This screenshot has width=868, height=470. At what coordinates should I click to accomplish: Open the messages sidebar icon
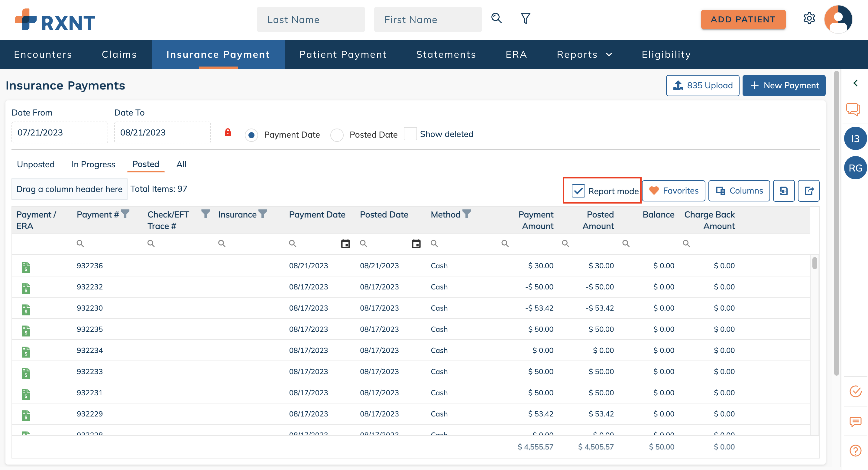coord(855,421)
